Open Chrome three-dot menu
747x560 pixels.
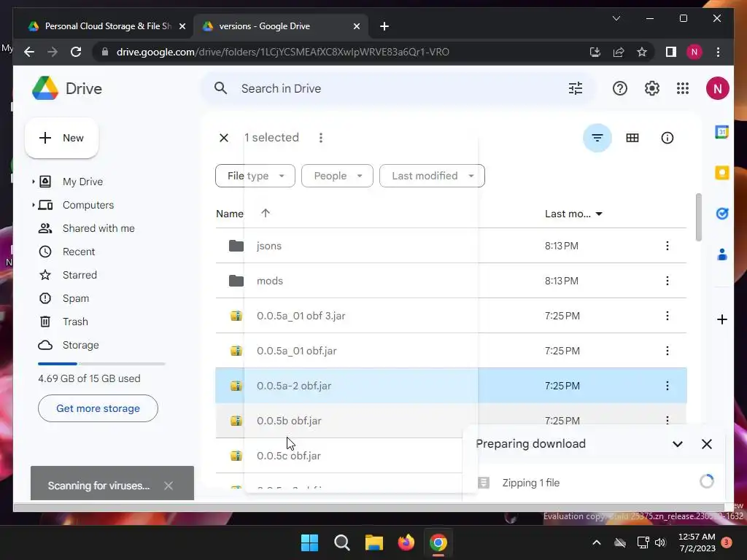pyautogui.click(x=718, y=52)
